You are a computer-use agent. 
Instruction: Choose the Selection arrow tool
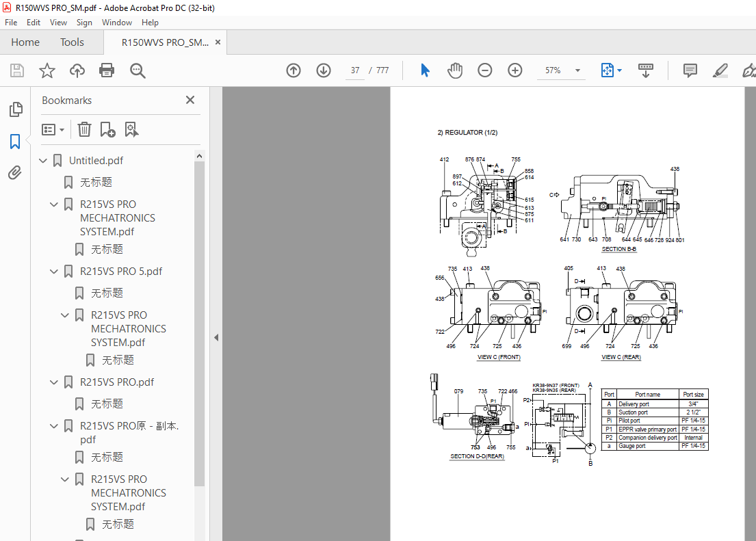click(425, 70)
